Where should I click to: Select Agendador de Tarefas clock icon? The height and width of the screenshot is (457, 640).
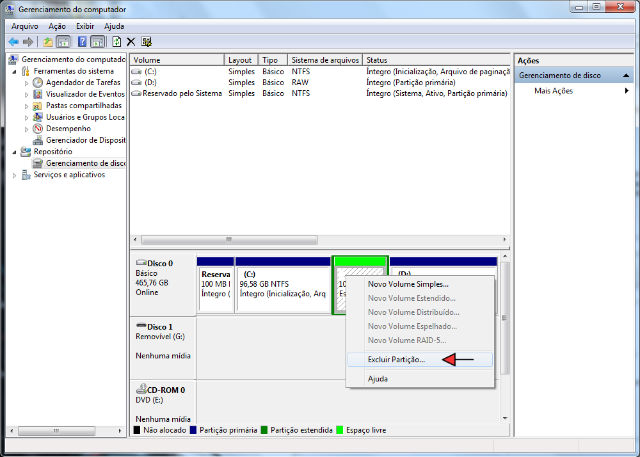(38, 82)
